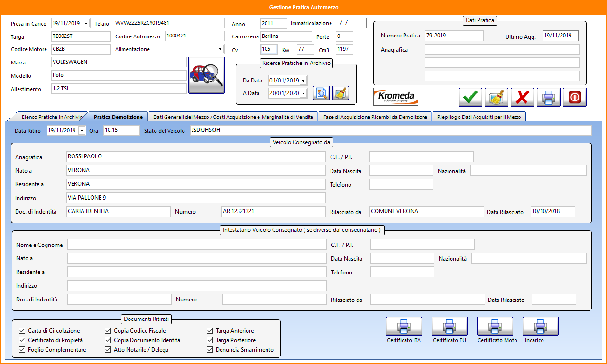Click the Numero field AR 12321321
Image resolution: width=607 pixels, height=364 pixels.
(x=274, y=212)
